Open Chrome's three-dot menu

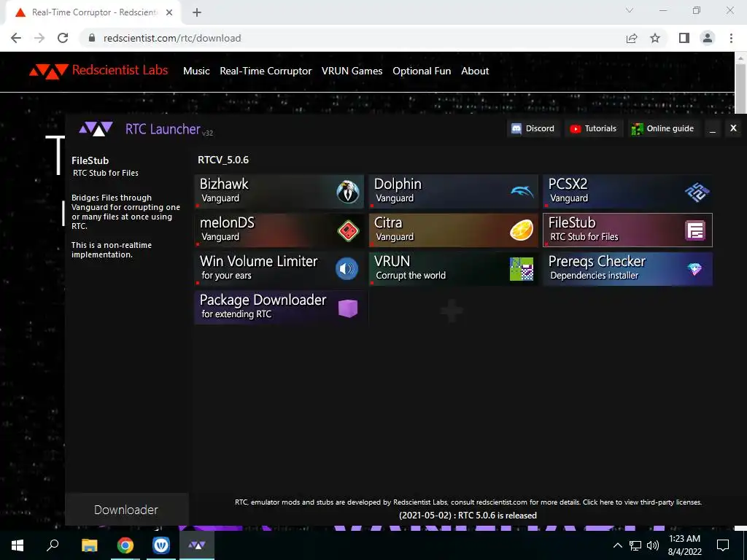point(731,38)
